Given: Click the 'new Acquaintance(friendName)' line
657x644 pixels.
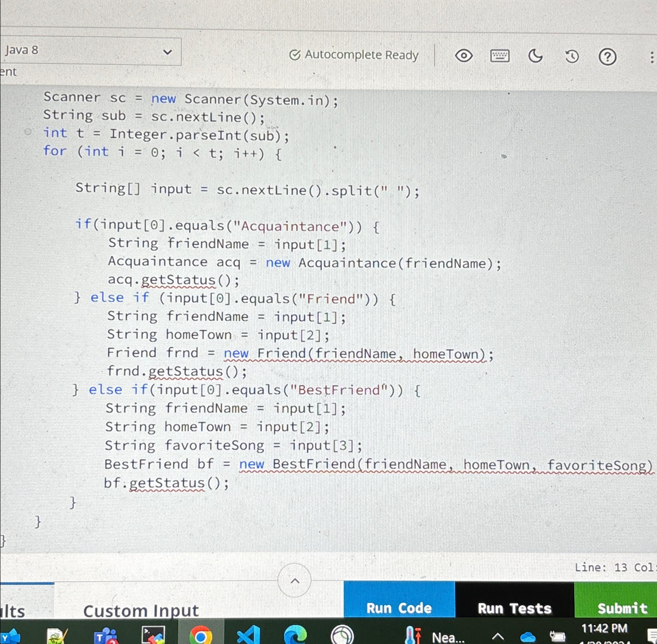Looking at the screenshot, I should coord(304,263).
